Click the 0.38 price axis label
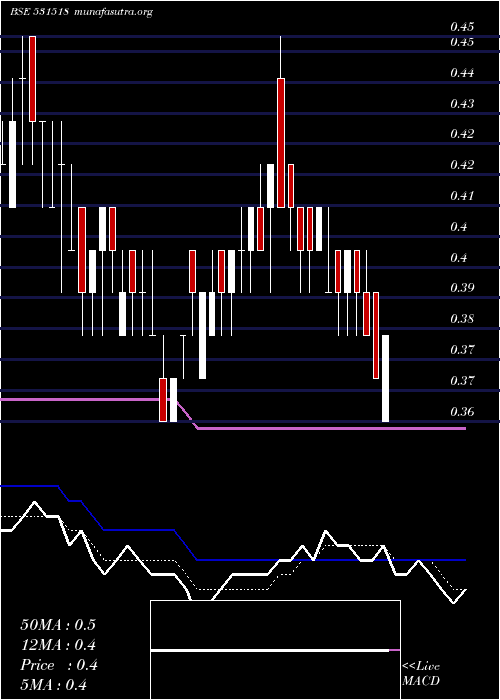The height and width of the screenshot is (700, 500). (x=462, y=319)
